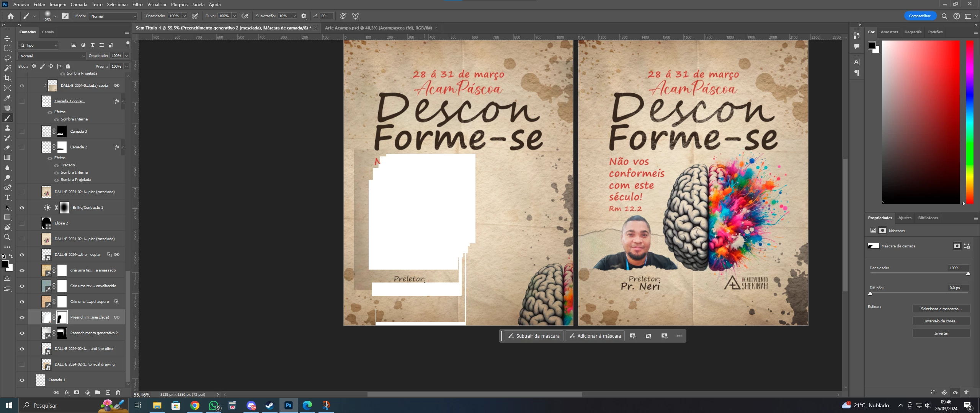Click the vertical hue spectrum slider

click(969, 122)
